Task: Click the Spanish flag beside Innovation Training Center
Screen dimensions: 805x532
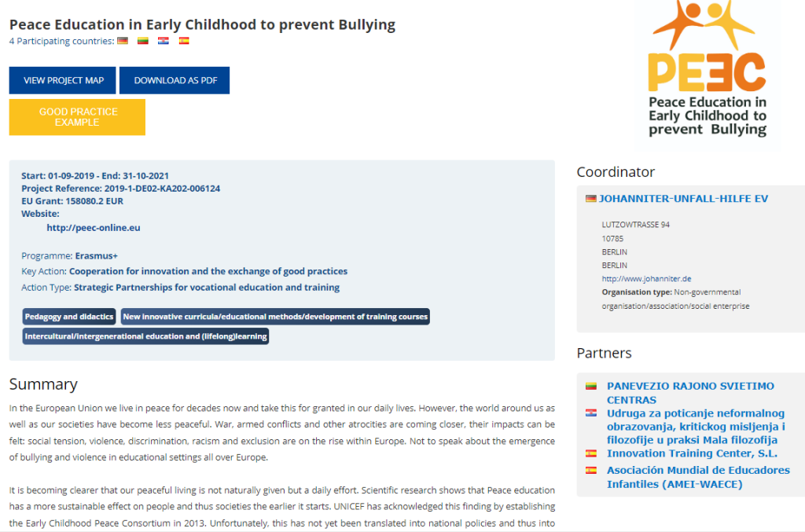Action: 591,453
